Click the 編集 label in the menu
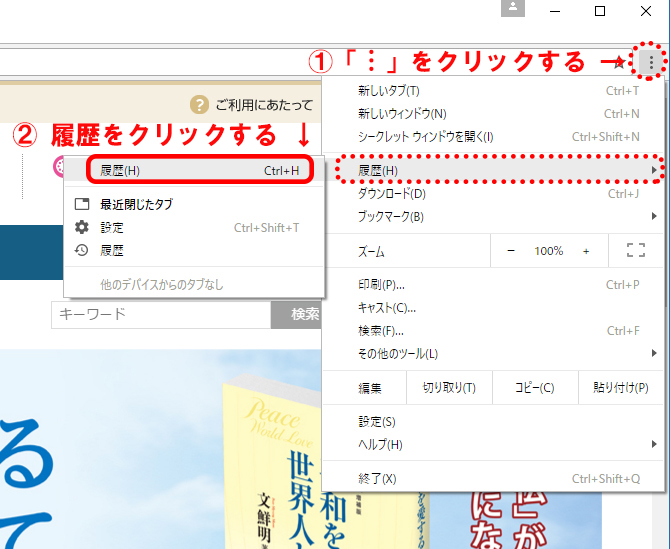This screenshot has height=549, width=670. click(370, 388)
